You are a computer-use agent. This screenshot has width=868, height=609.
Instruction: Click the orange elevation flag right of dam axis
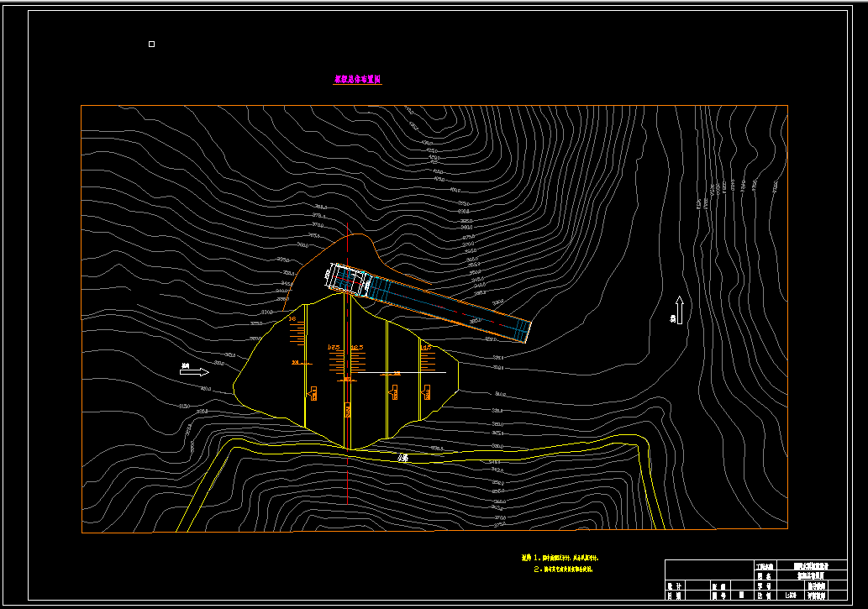(394, 392)
